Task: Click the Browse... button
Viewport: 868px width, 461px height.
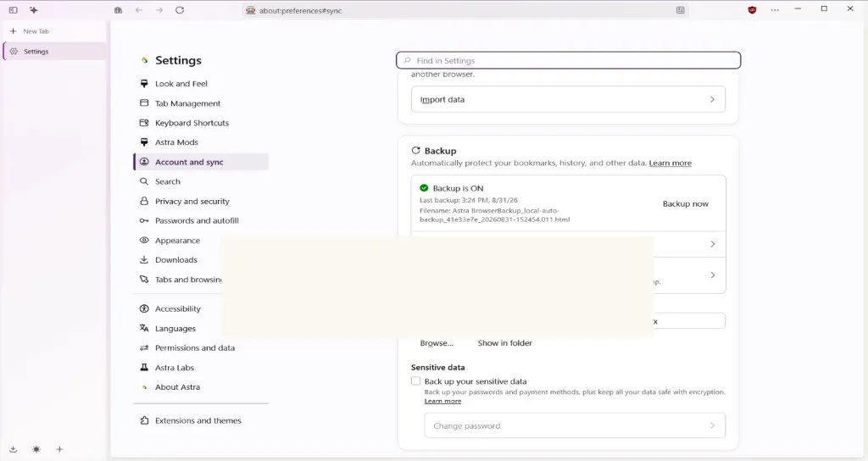Action: pos(437,343)
